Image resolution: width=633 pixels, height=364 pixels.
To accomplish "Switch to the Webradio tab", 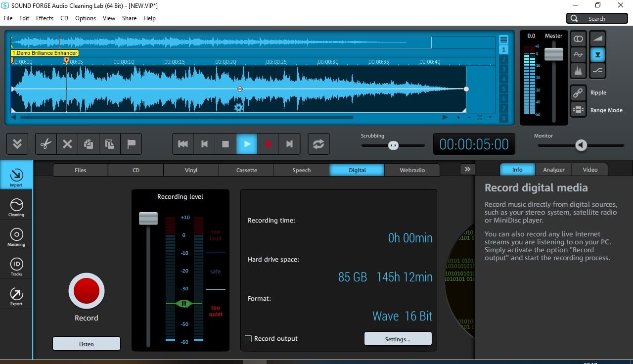I will [x=412, y=170].
